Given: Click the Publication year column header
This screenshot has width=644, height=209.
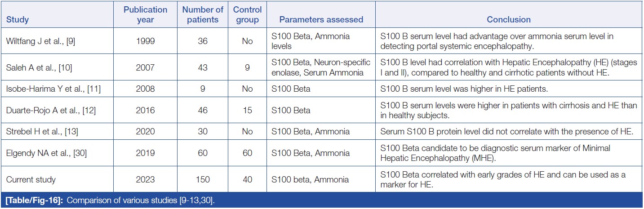Looking at the screenshot, I should tap(146, 15).
